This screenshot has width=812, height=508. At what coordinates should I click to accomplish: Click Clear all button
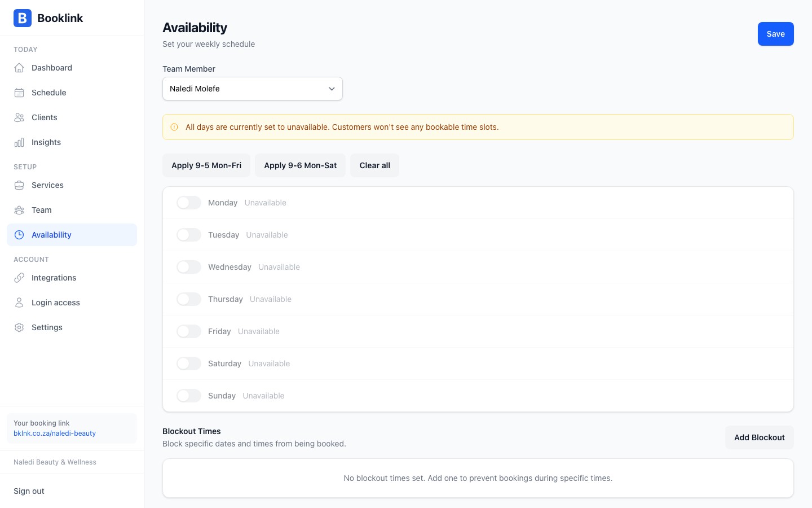coord(375,165)
